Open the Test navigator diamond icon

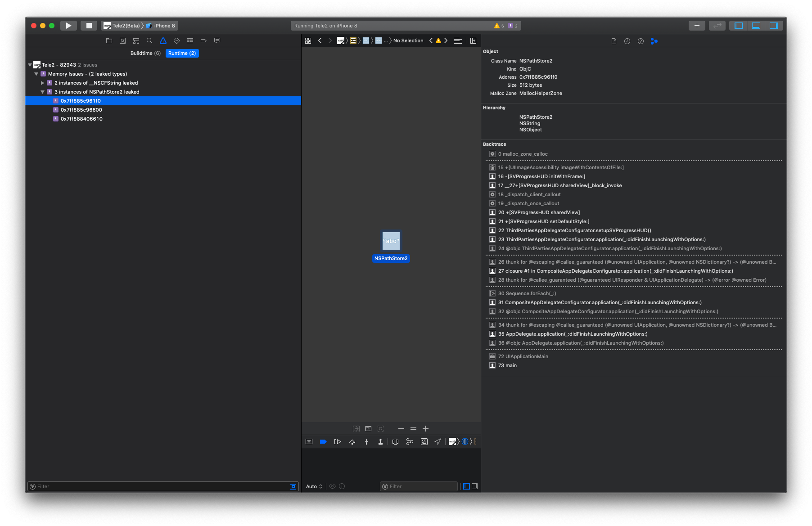[176, 40]
